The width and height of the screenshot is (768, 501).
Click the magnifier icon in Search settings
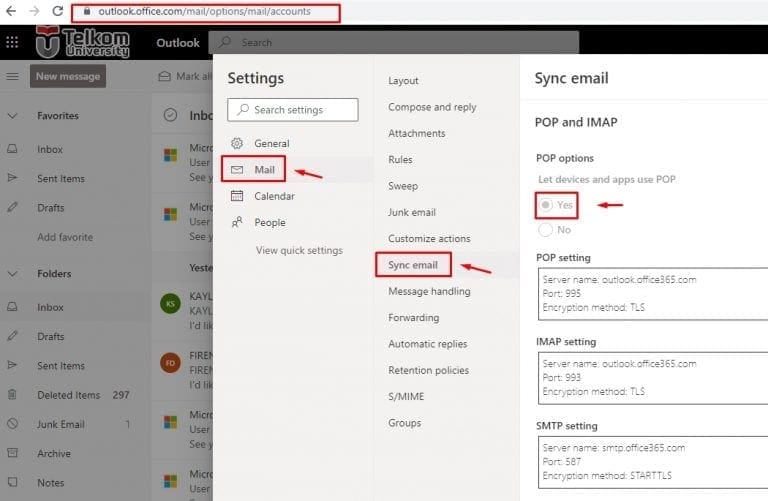[243, 109]
